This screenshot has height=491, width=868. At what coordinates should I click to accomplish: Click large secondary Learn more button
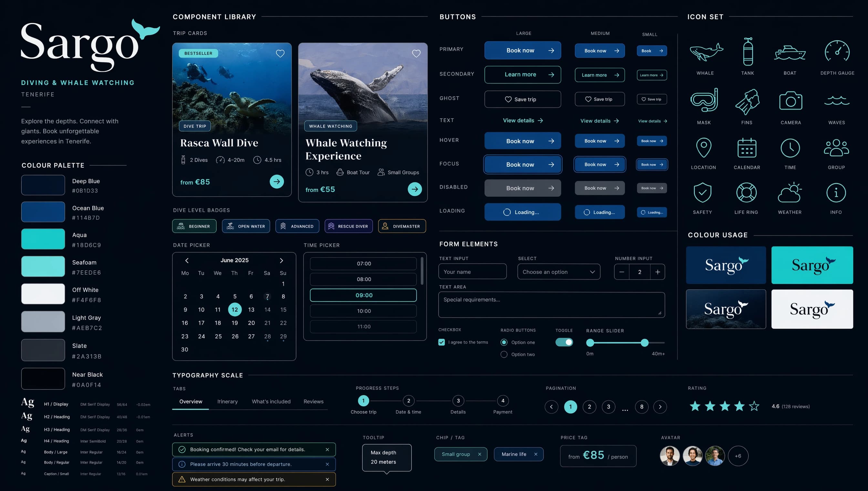tap(522, 75)
